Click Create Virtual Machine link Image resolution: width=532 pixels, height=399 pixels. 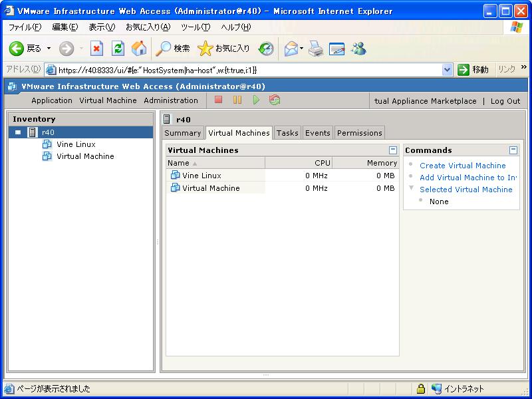coord(463,166)
